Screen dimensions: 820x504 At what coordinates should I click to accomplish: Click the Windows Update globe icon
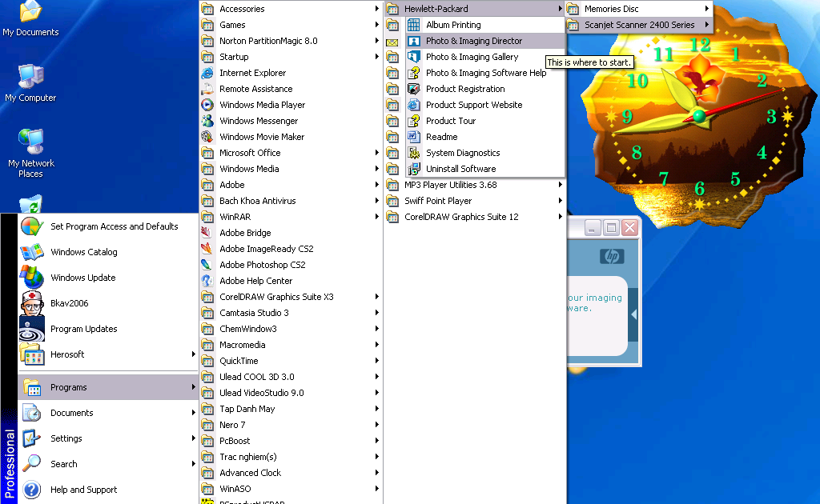point(32,278)
